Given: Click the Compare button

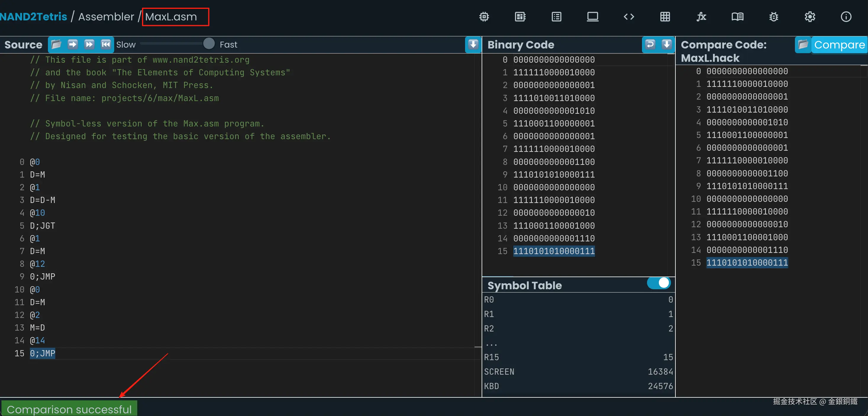Looking at the screenshot, I should pos(839,45).
